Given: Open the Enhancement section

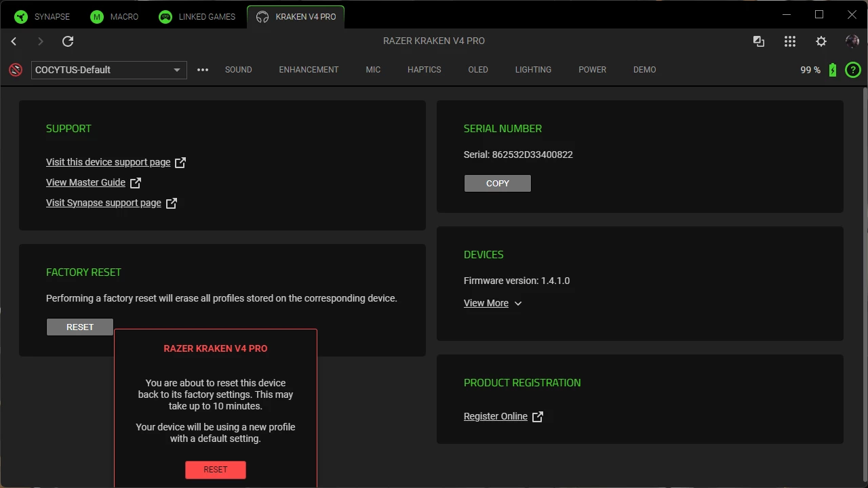Looking at the screenshot, I should (x=309, y=70).
